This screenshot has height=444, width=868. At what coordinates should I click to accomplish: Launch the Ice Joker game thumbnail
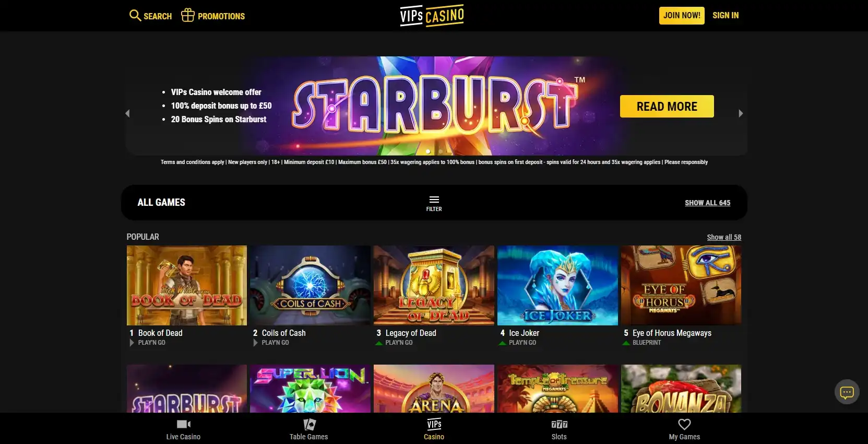557,285
